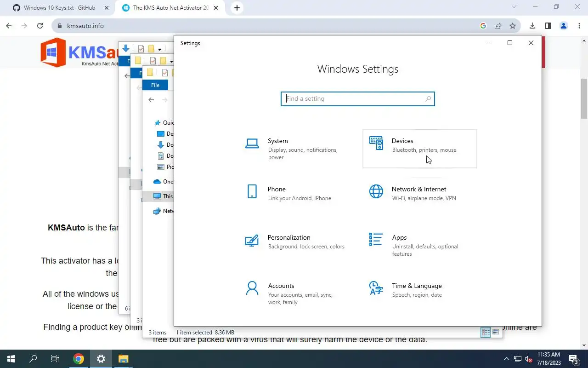The width and height of the screenshot is (588, 368).
Task: Click page scrollbar down arrow
Action: tap(584, 345)
